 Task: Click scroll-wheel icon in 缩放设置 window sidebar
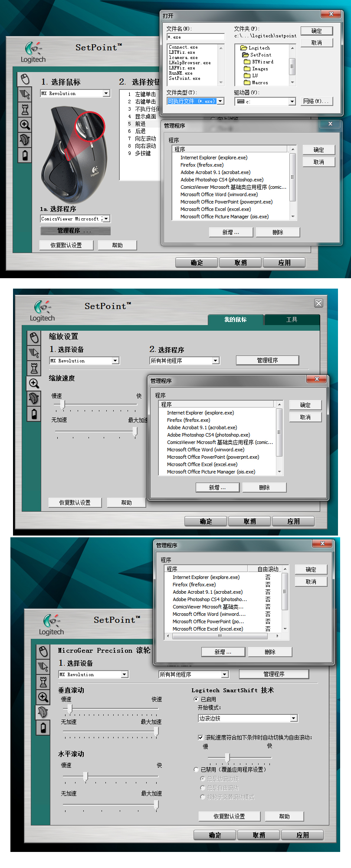pos(34,398)
